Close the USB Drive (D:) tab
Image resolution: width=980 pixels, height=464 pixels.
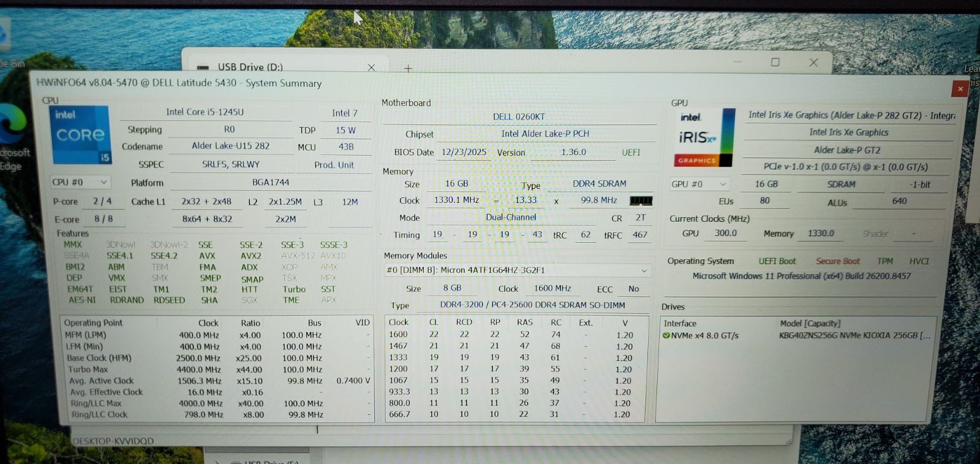[371, 67]
